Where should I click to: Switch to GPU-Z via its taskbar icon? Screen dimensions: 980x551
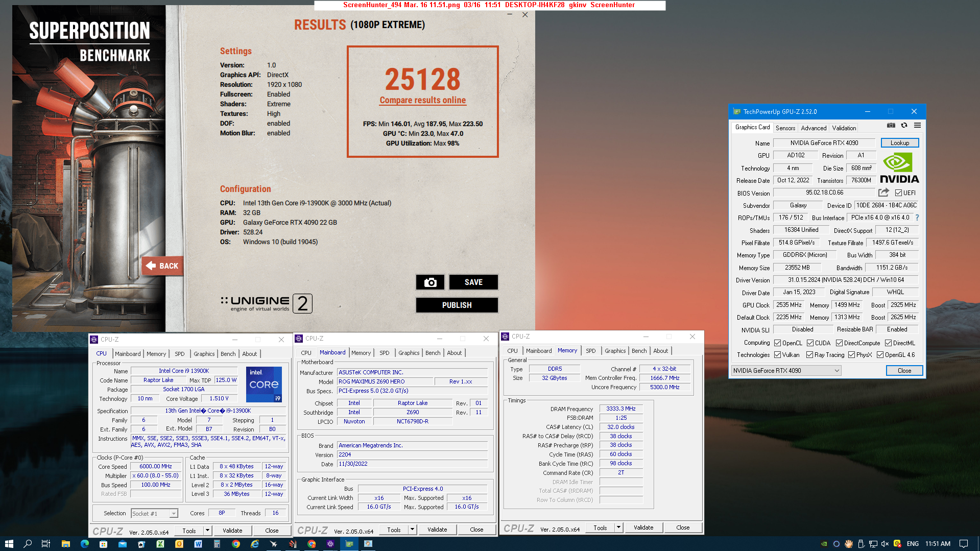click(349, 544)
